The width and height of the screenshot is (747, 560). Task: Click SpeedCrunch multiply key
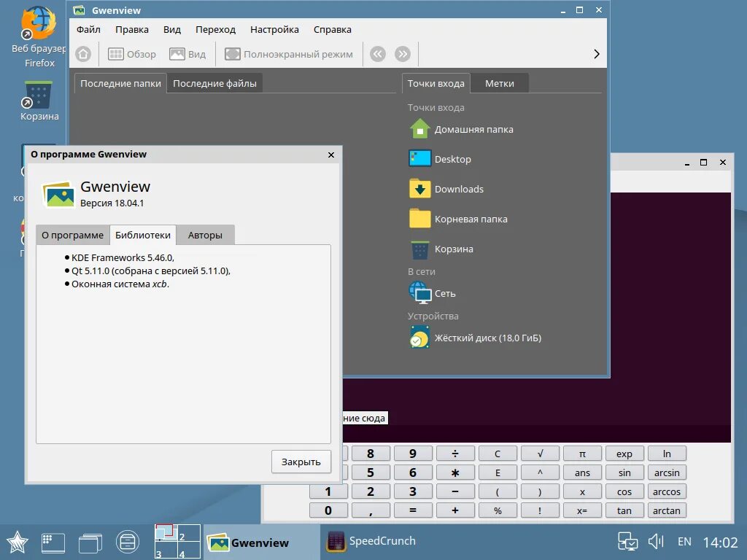coord(455,472)
